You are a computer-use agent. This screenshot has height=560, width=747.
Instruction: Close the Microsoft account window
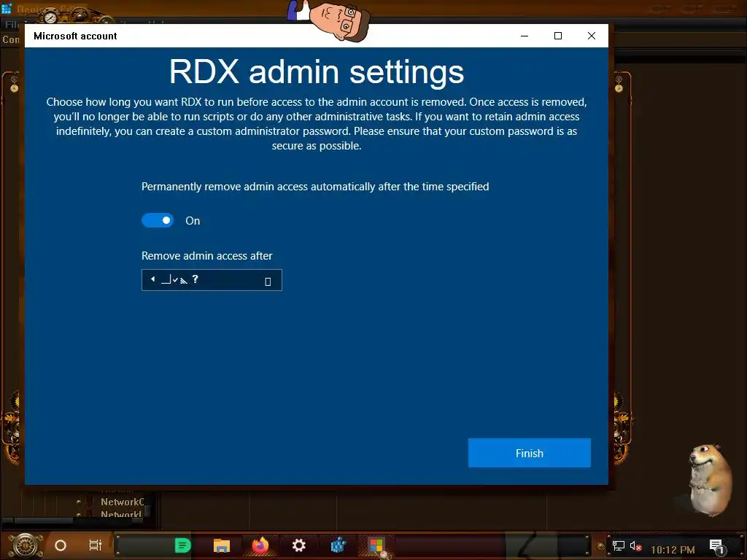pos(591,36)
